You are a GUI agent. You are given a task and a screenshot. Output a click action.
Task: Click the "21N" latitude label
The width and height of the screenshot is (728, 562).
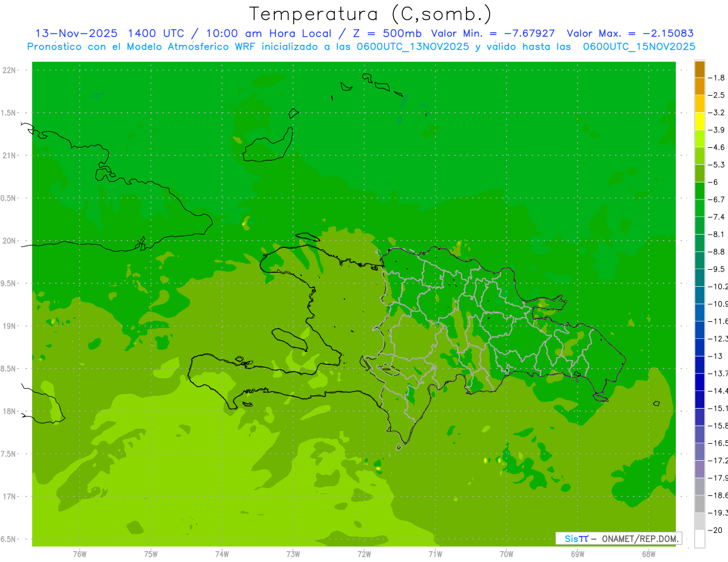(10, 156)
